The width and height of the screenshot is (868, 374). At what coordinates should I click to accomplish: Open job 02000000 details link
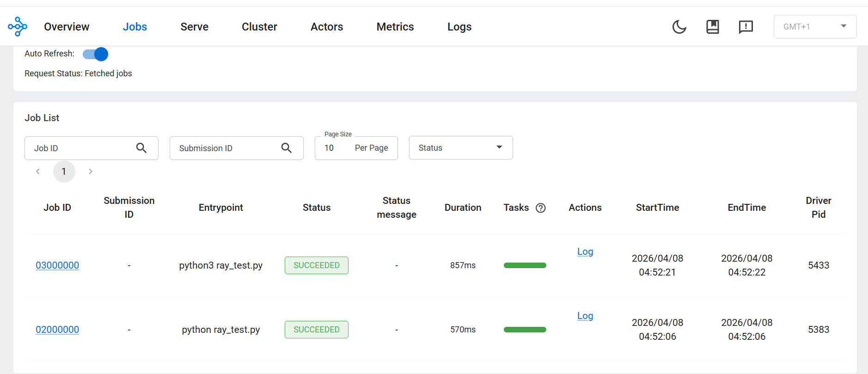pos(57,330)
